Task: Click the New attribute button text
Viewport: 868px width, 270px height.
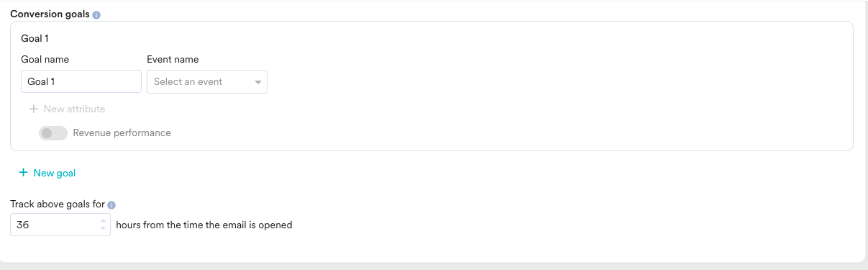Action: point(74,109)
